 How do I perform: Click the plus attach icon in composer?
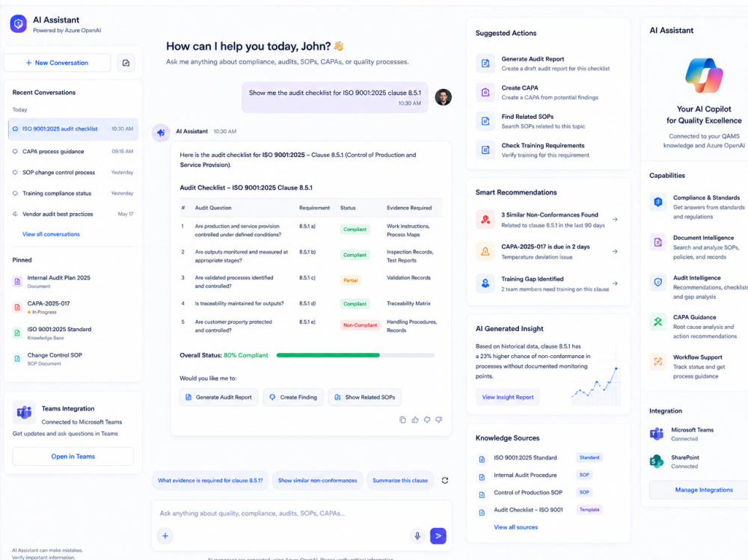[x=165, y=536]
